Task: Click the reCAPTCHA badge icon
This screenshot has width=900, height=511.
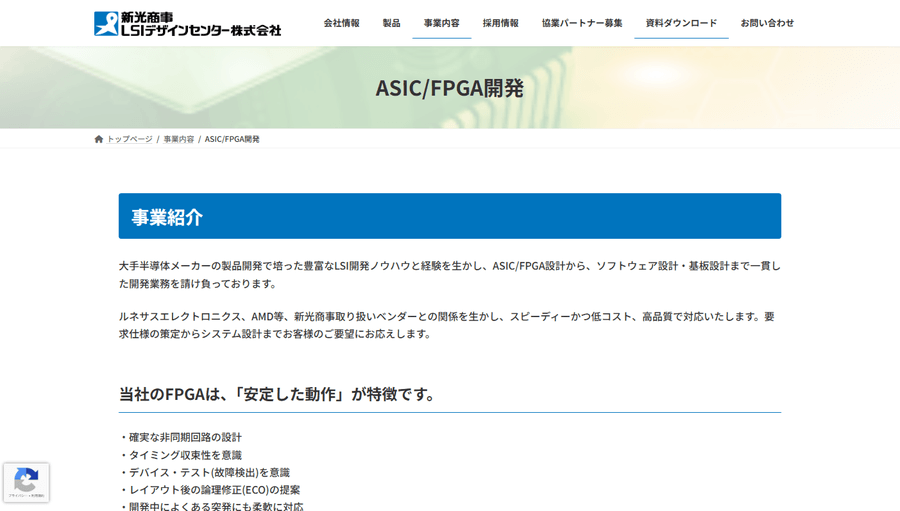Action: [x=26, y=482]
